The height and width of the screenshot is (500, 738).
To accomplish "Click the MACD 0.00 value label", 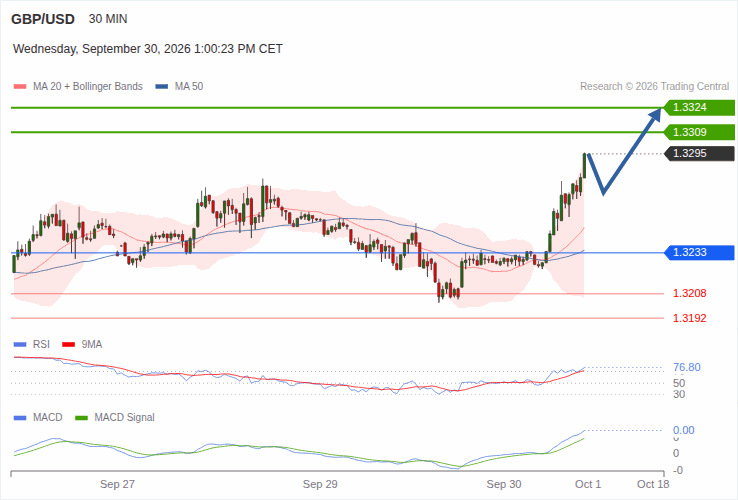I will point(683,430).
